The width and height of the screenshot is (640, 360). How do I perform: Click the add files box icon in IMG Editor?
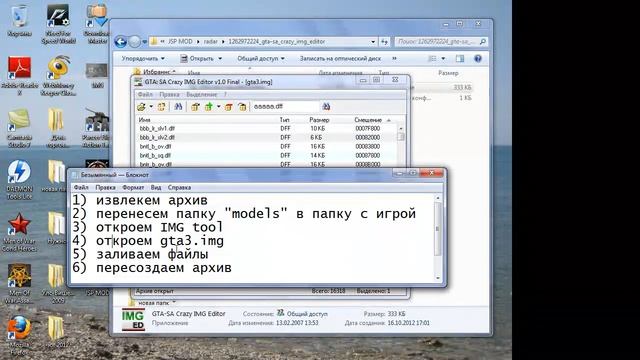pos(195,107)
